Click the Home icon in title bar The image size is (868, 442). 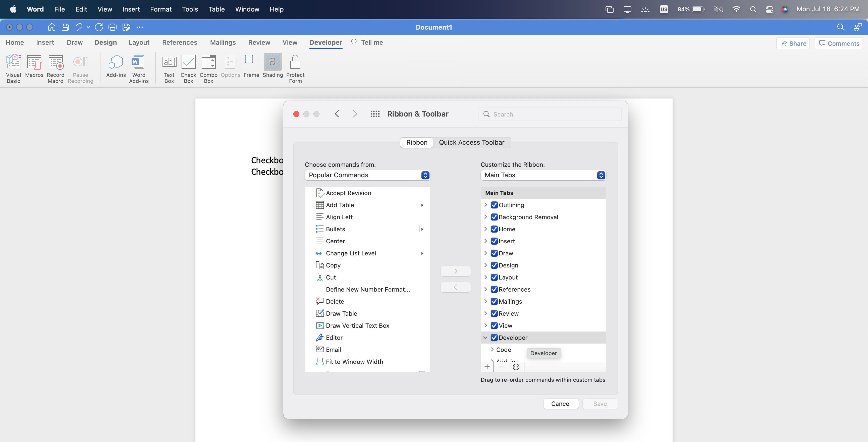[51, 27]
